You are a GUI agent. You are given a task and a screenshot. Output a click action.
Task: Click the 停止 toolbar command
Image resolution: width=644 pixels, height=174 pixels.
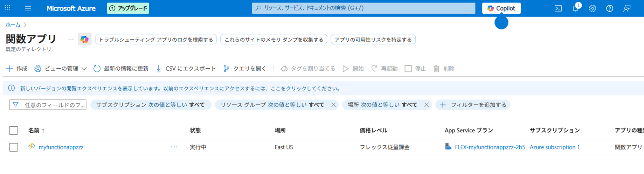tap(415, 69)
